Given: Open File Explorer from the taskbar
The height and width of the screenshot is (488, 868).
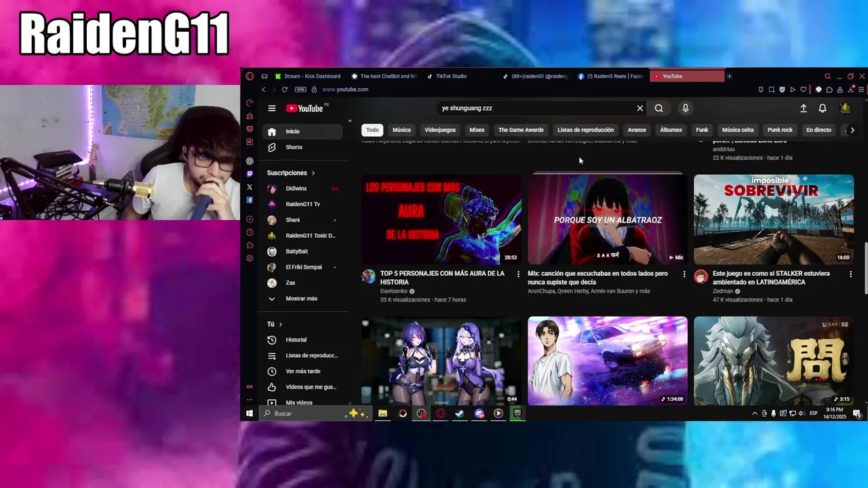Looking at the screenshot, I should 383,413.
